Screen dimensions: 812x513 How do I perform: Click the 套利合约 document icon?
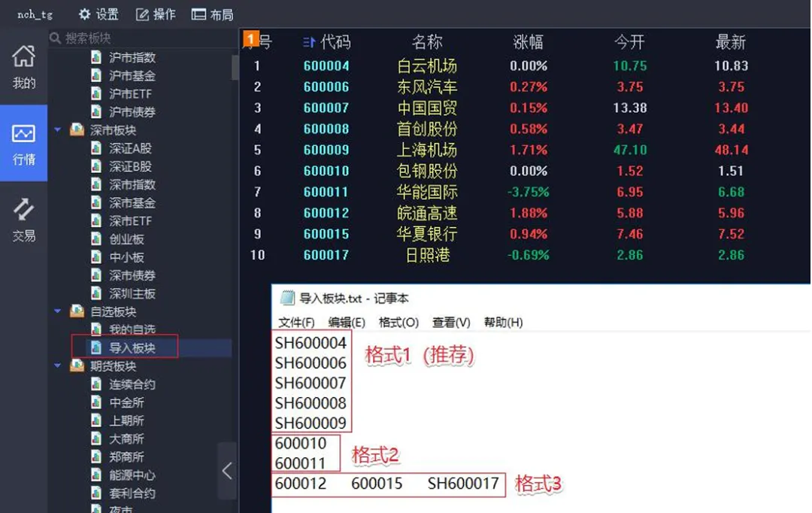pyautogui.click(x=96, y=493)
